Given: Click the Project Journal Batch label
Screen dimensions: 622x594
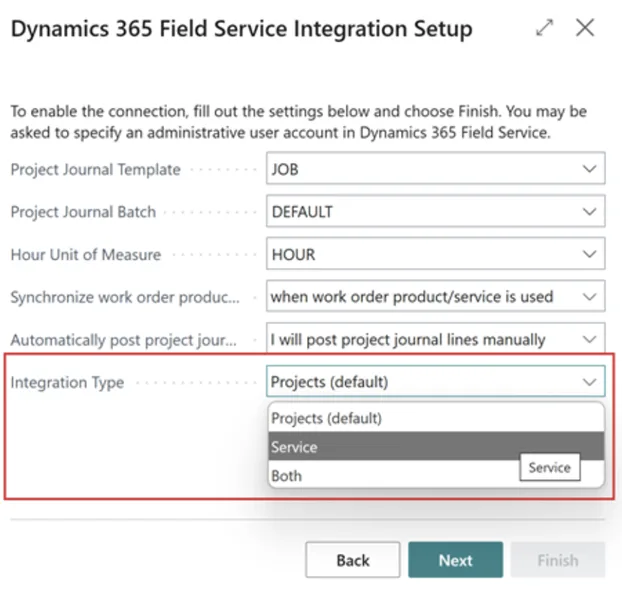Looking at the screenshot, I should pos(83,212).
